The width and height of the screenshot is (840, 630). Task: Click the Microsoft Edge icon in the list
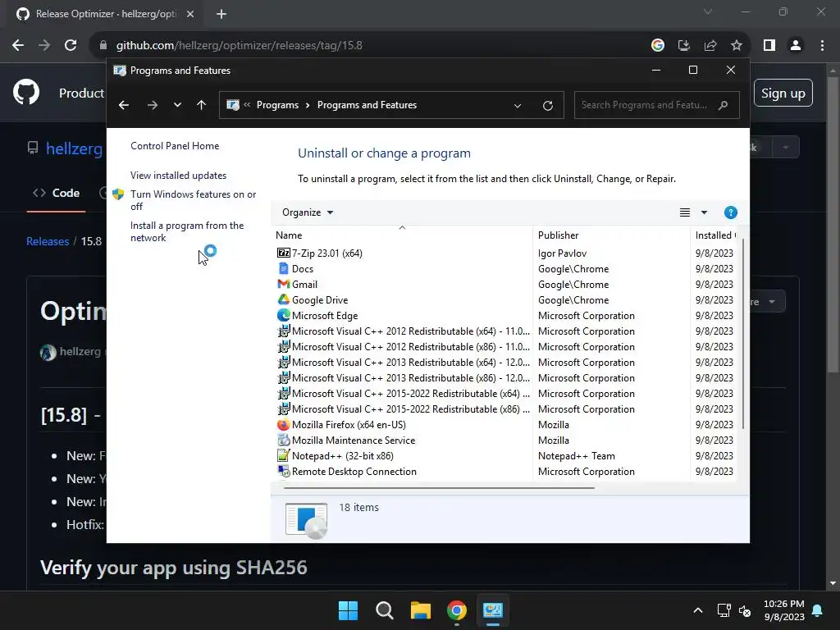(x=283, y=315)
